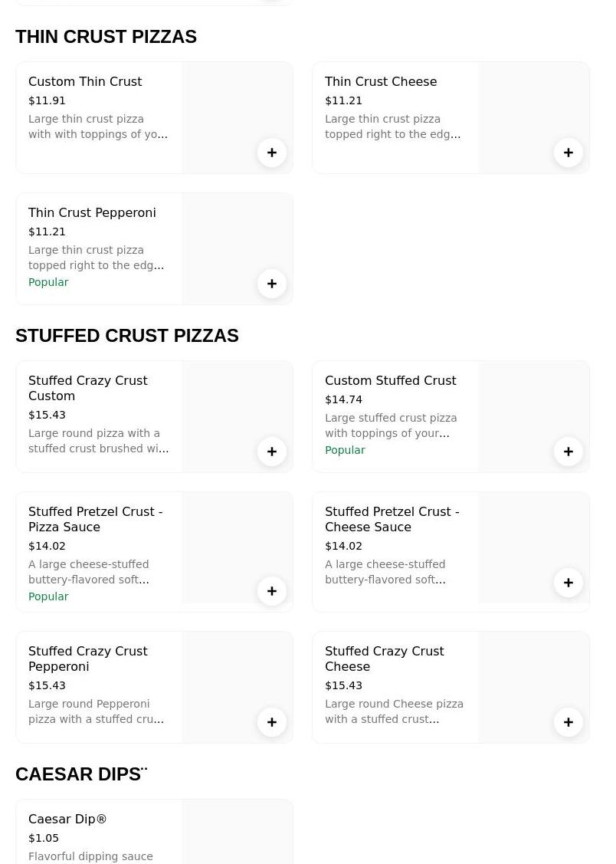The width and height of the screenshot is (616, 864).
Task: Add Stuffed Pretzel Crust Pizza Sauce item
Action: (272, 591)
